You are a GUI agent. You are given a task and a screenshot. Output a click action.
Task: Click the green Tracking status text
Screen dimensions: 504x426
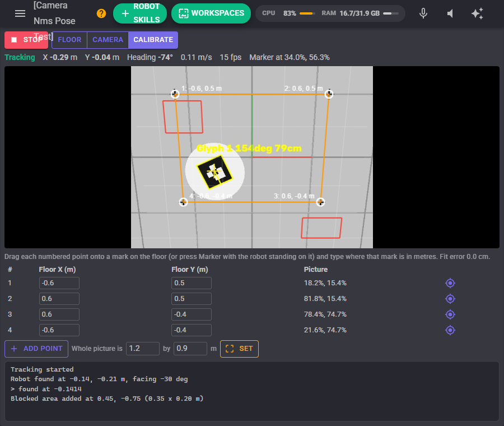coord(20,57)
